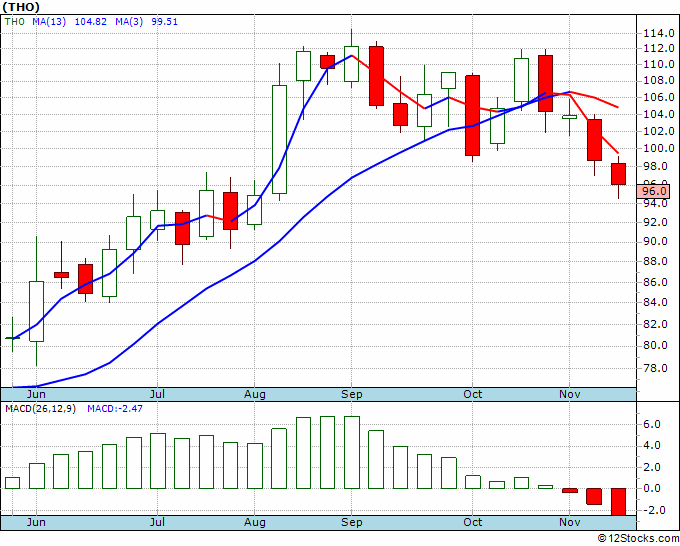The height and width of the screenshot is (546, 680).
Task: Click the (THO) ticker title
Action: 21,7
